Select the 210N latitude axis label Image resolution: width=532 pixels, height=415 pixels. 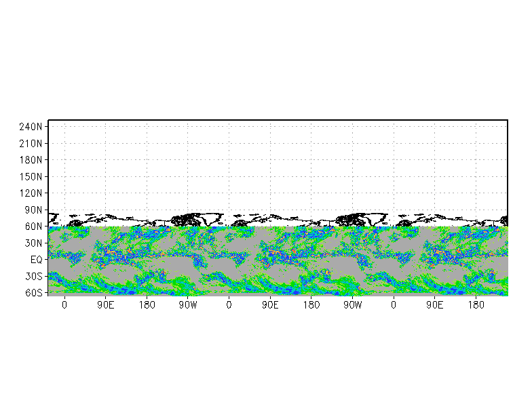(x=31, y=144)
